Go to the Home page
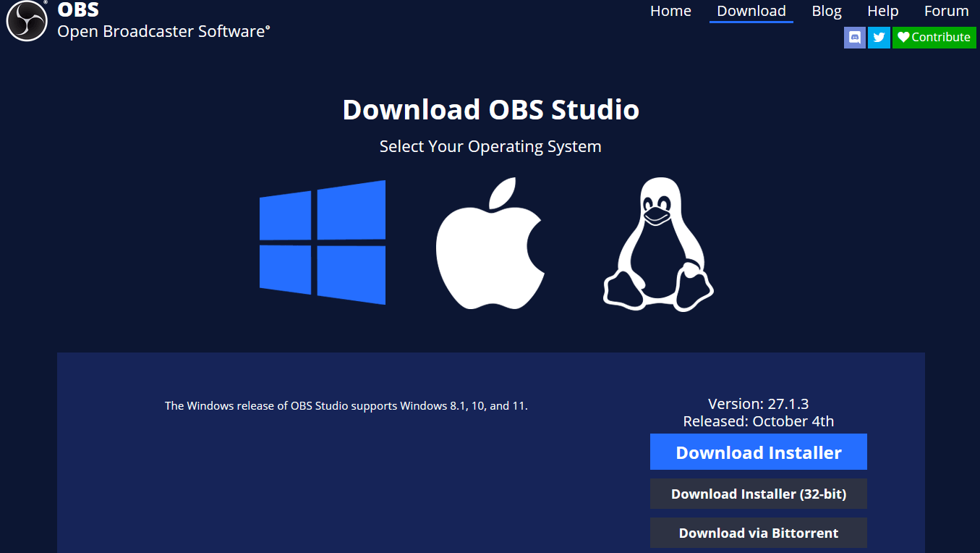 (x=670, y=11)
